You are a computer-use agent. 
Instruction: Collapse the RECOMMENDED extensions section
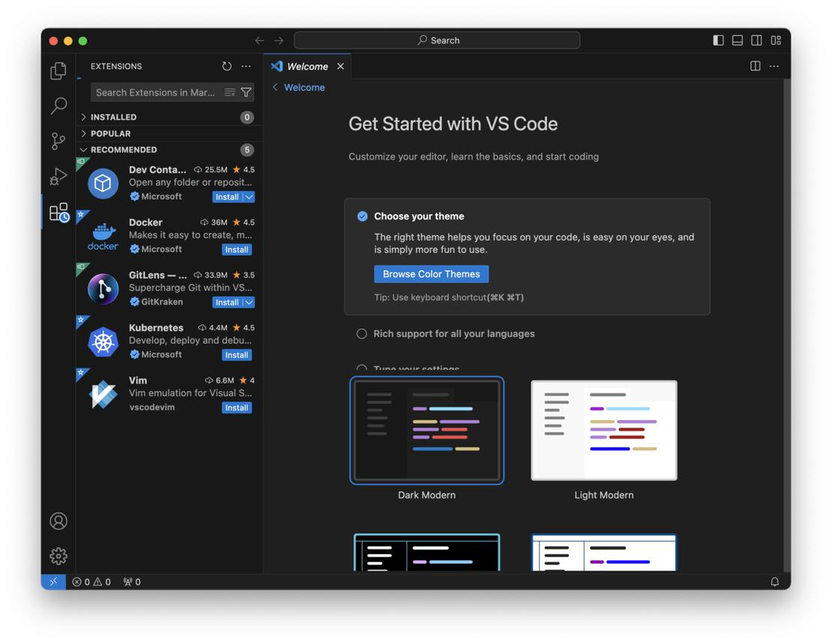[168, 150]
